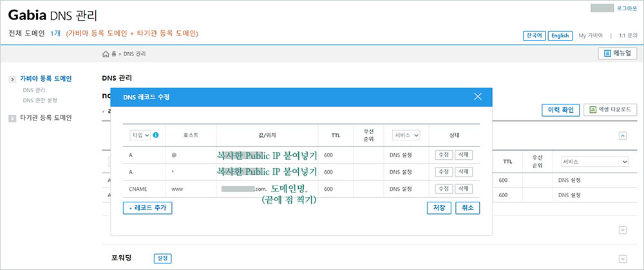This screenshot has width=644, height=270.
Task: Select 타기관 등록 도메인 in sidebar
Action: pos(46,118)
